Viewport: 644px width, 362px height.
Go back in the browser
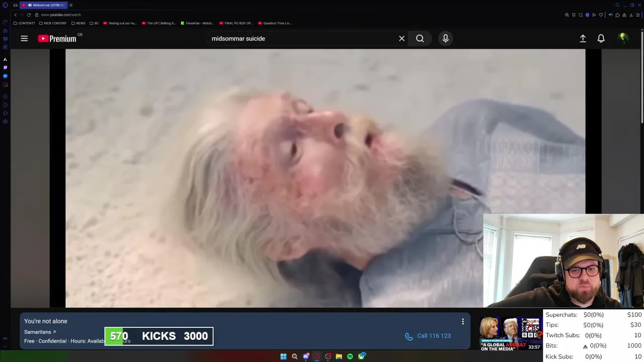click(x=15, y=15)
